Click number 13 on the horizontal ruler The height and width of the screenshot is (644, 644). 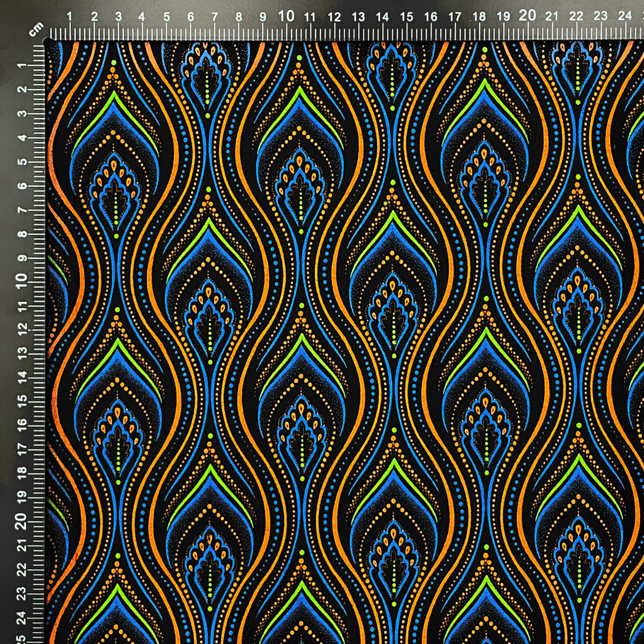click(x=358, y=17)
